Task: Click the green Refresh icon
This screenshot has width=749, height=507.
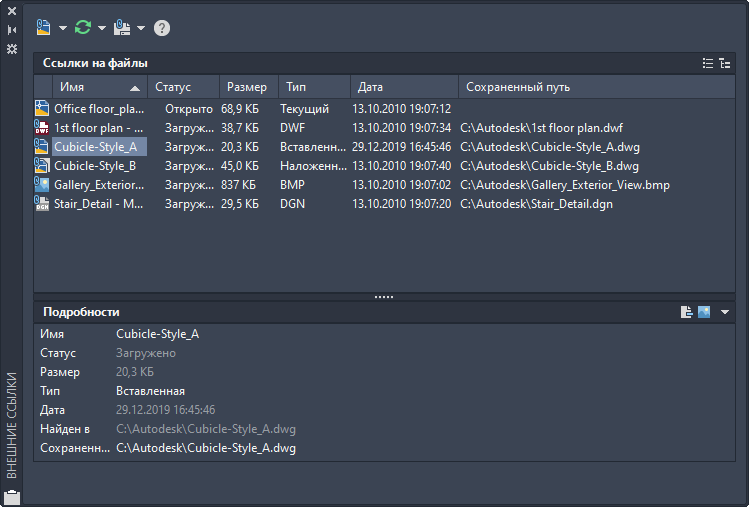Action: point(83,27)
